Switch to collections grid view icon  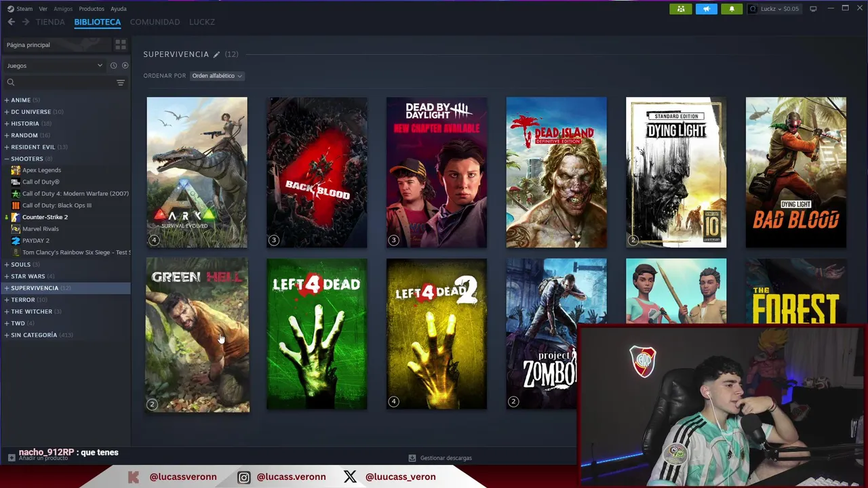pos(121,45)
